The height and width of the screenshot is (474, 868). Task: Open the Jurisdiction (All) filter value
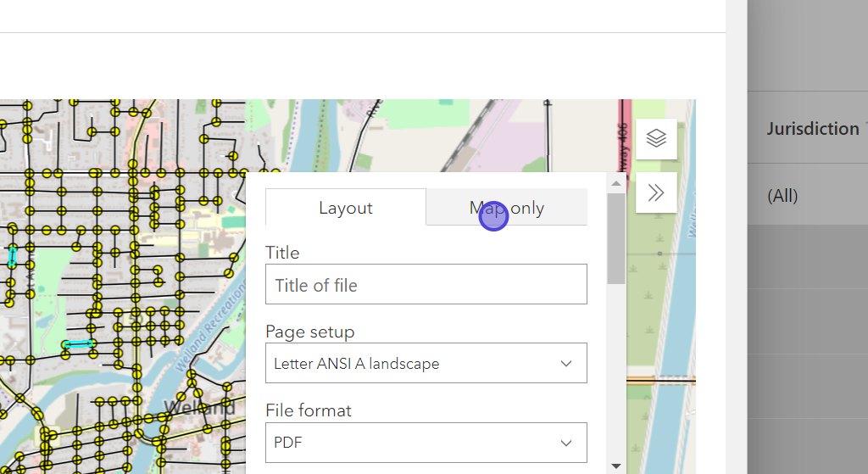(782, 196)
